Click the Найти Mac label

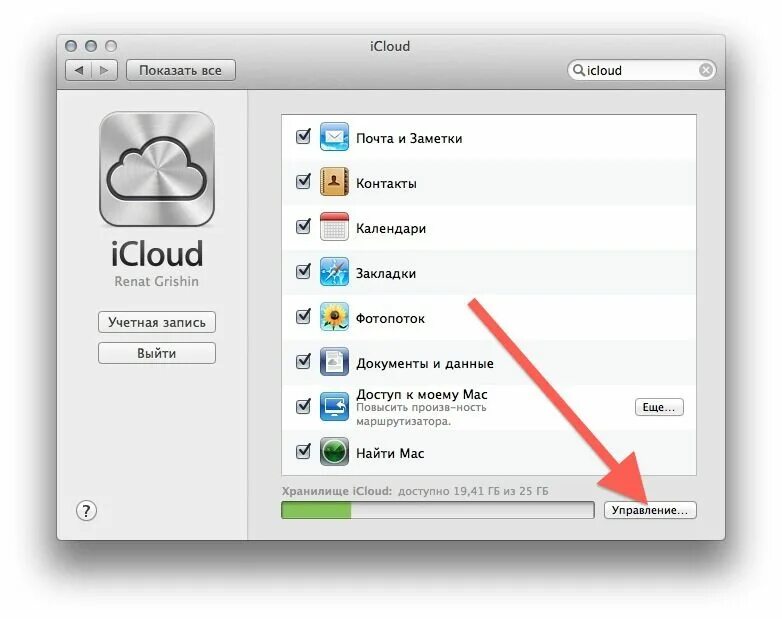tap(390, 453)
